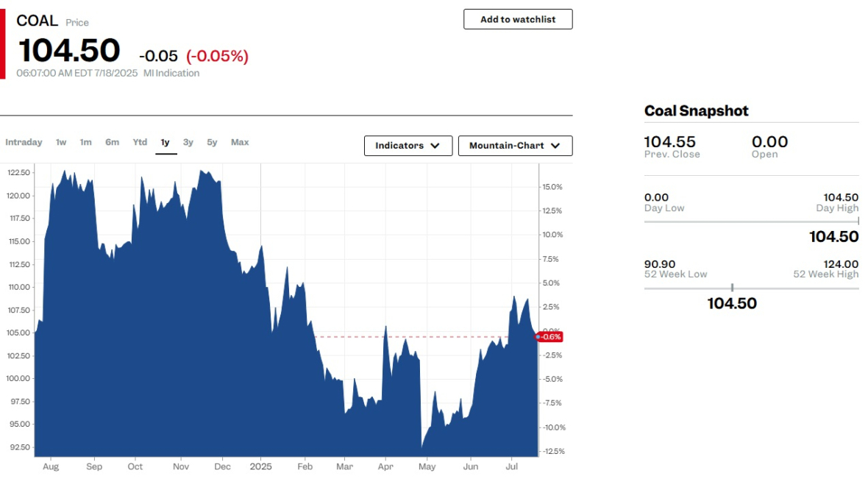Viewport: 868px width, 490px height.
Task: Click the 2025 label on chart axis
Action: tap(260, 466)
